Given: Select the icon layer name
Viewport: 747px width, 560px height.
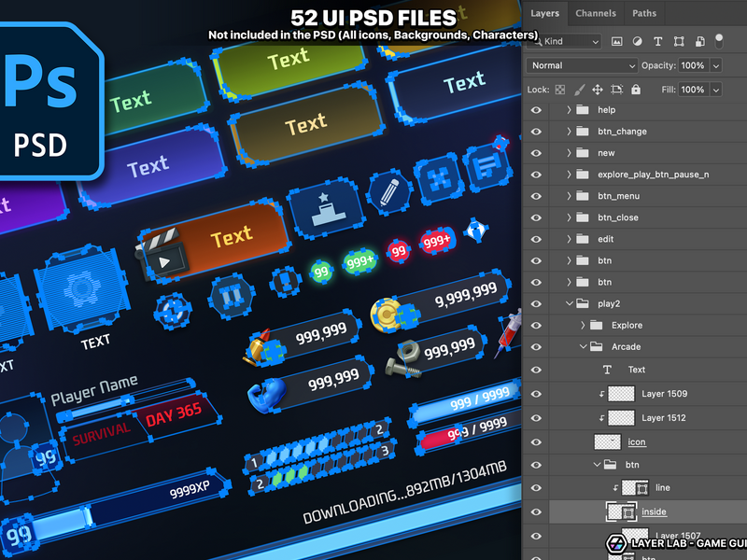Looking at the screenshot, I should (637, 441).
